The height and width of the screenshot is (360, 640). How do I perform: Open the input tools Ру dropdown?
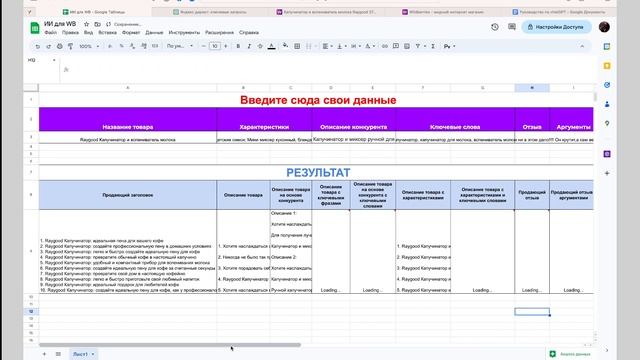click(449, 47)
